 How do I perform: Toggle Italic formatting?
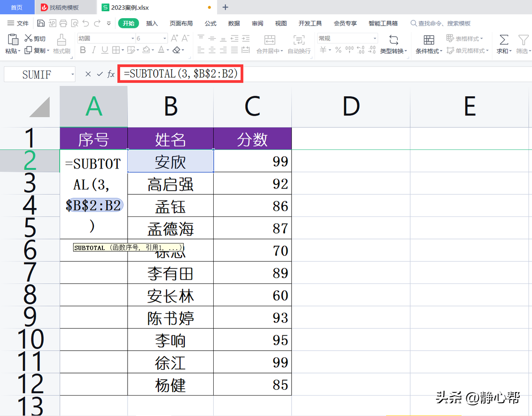coord(94,50)
